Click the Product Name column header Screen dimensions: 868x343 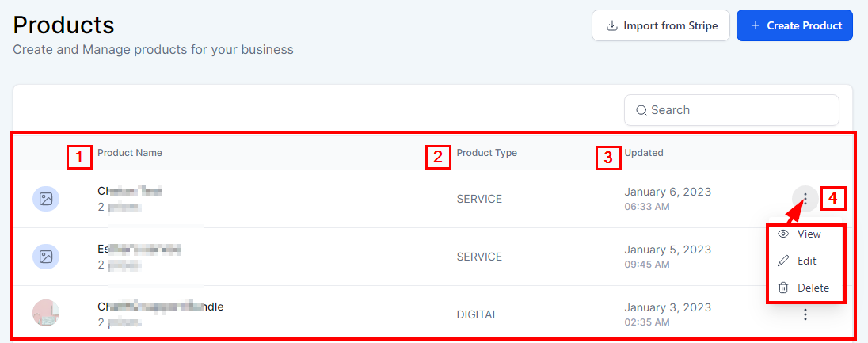click(130, 153)
